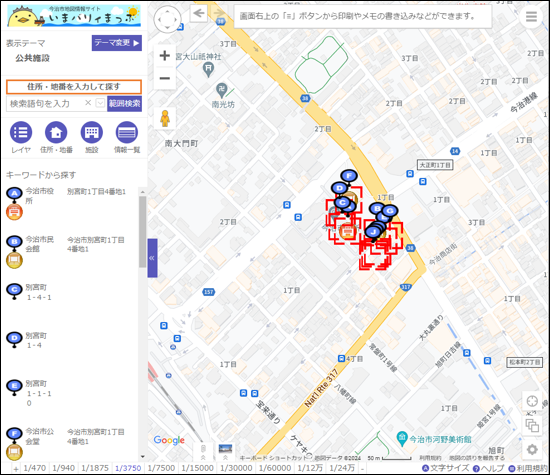Image resolution: width=550 pixels, height=475 pixels.
Task: Open the レイヤ layer list icon
Action: coord(21,133)
